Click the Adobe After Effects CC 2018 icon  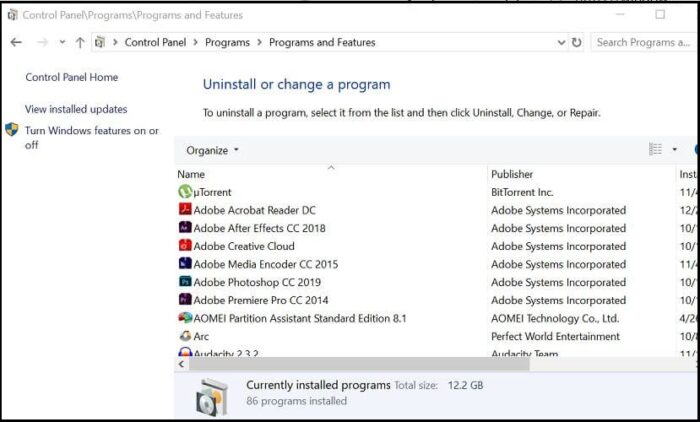pos(185,227)
